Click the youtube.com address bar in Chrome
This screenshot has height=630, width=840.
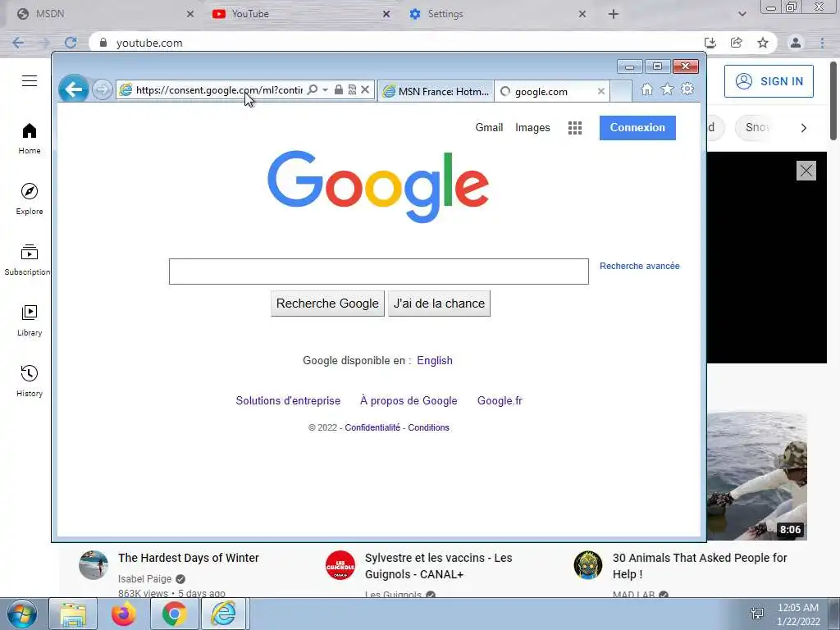(396, 43)
